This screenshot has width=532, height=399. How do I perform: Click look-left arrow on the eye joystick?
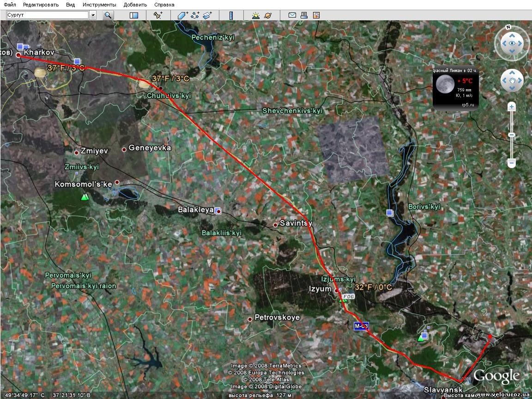point(504,43)
